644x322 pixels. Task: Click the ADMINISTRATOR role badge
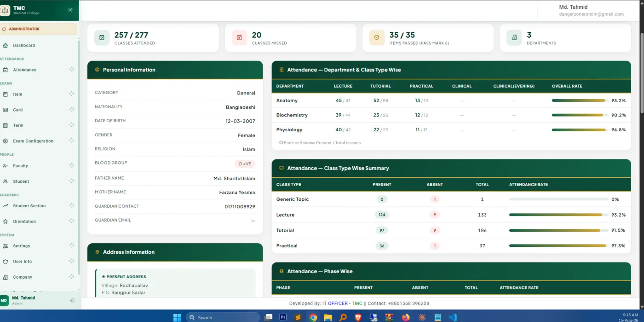[x=39, y=29]
